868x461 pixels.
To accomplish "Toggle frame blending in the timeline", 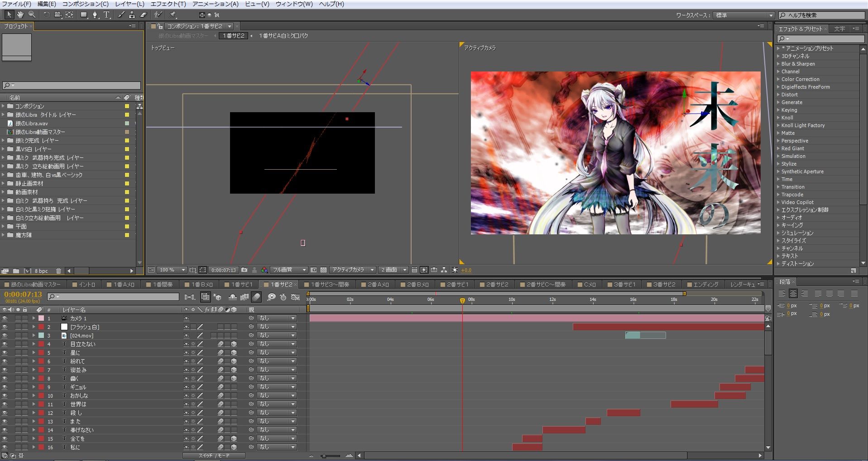I will 245,297.
